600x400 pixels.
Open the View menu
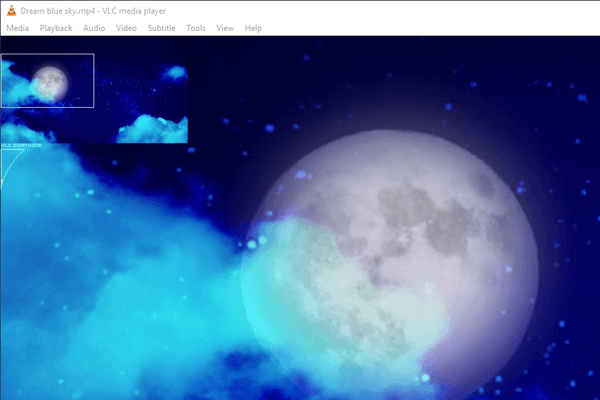coord(225,28)
